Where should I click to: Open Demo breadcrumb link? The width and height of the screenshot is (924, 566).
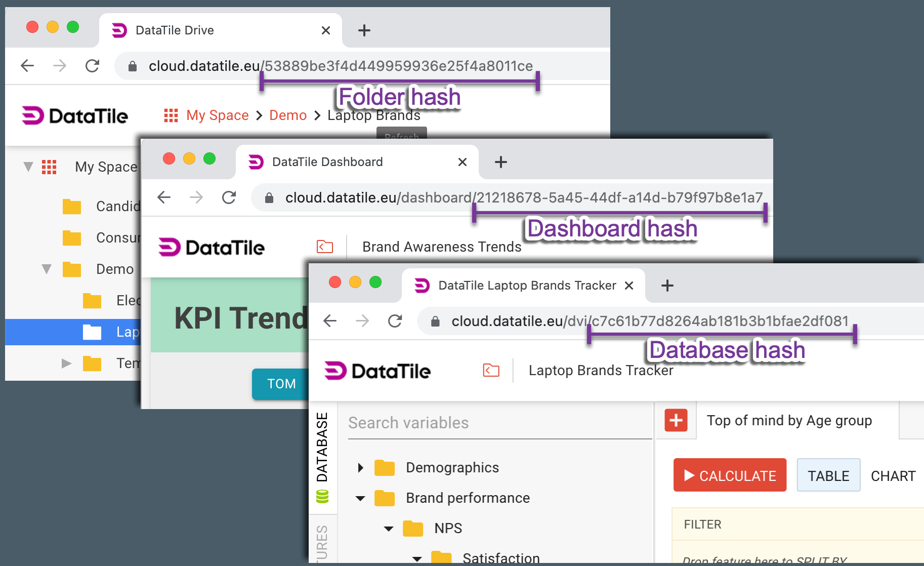tap(287, 115)
